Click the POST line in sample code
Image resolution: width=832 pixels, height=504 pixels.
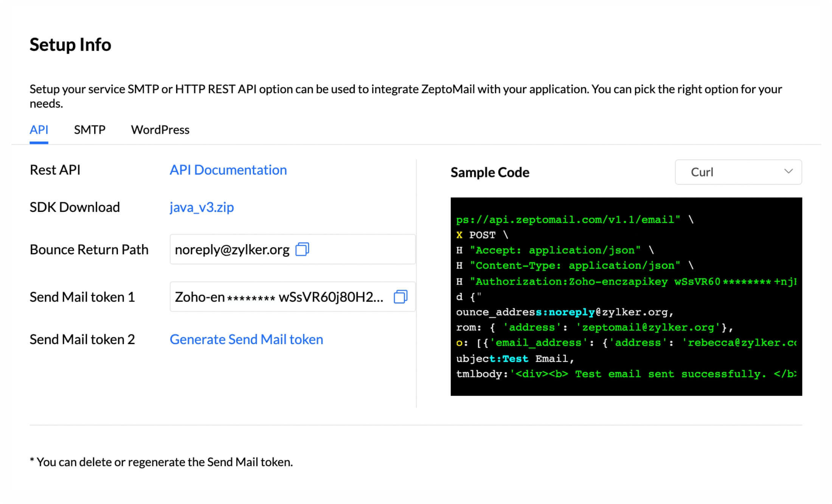pyautogui.click(x=482, y=235)
